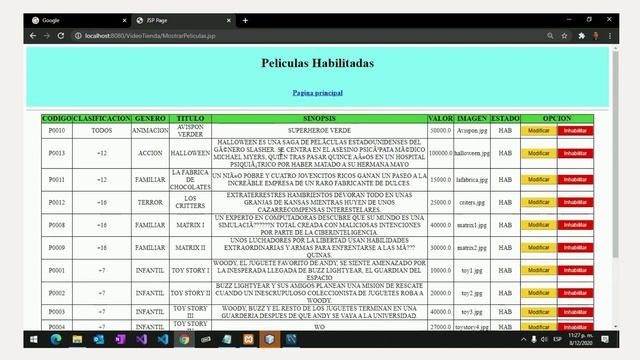Open the Chrome profile avatar
The width and height of the screenshot is (640, 360).
[x=596, y=36]
